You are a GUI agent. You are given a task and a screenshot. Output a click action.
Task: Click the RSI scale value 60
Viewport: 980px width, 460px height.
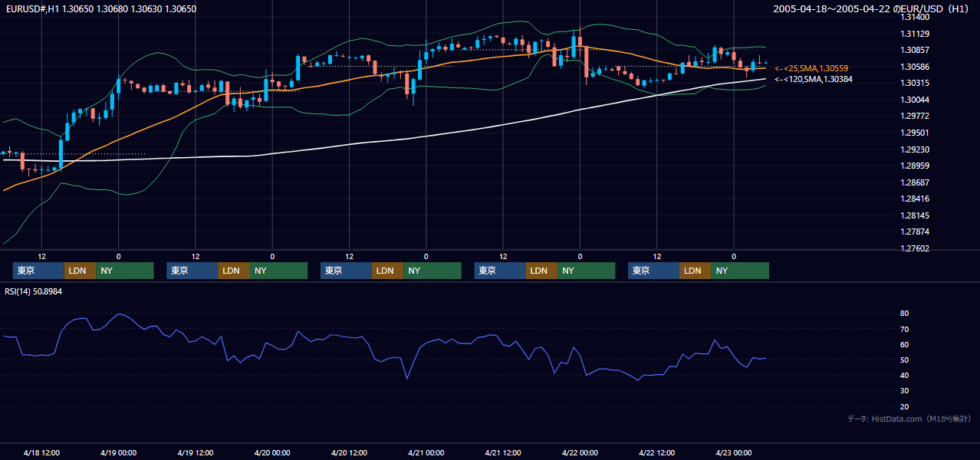(905, 344)
